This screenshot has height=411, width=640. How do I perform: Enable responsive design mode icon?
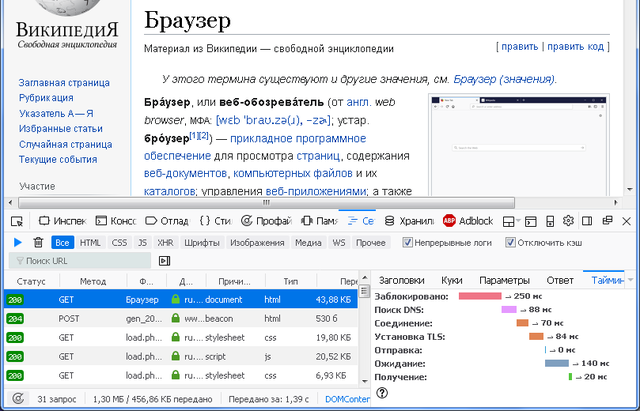(x=550, y=221)
